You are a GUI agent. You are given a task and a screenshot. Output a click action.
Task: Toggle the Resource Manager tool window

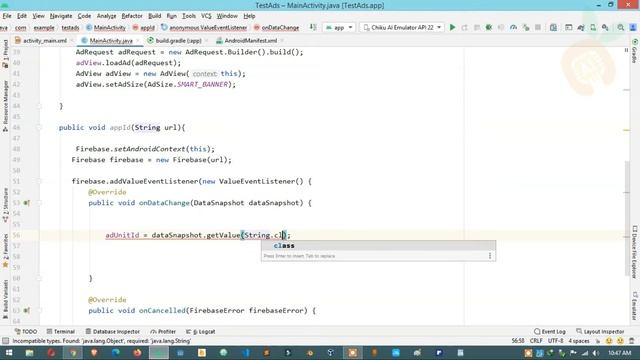pos(5,106)
